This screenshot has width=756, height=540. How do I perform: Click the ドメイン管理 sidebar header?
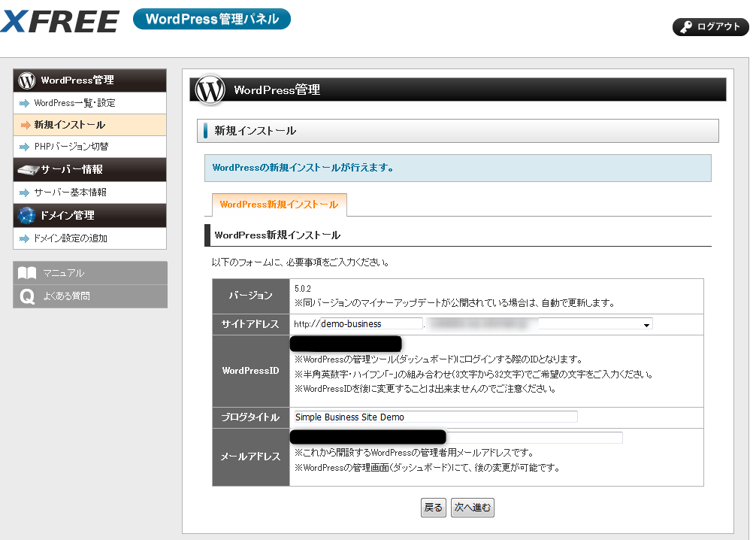point(89,215)
